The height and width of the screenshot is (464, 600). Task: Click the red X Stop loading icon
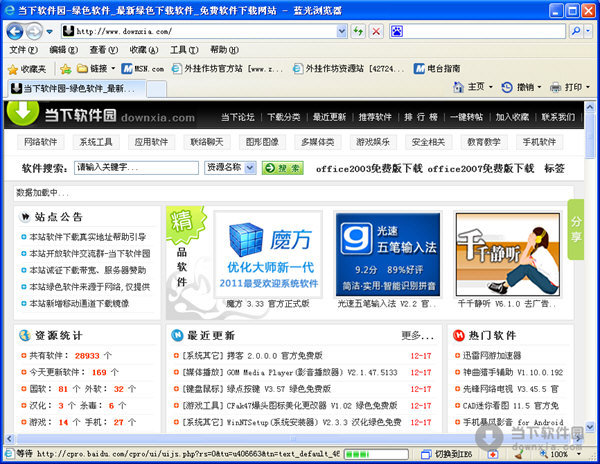pyautogui.click(x=377, y=31)
